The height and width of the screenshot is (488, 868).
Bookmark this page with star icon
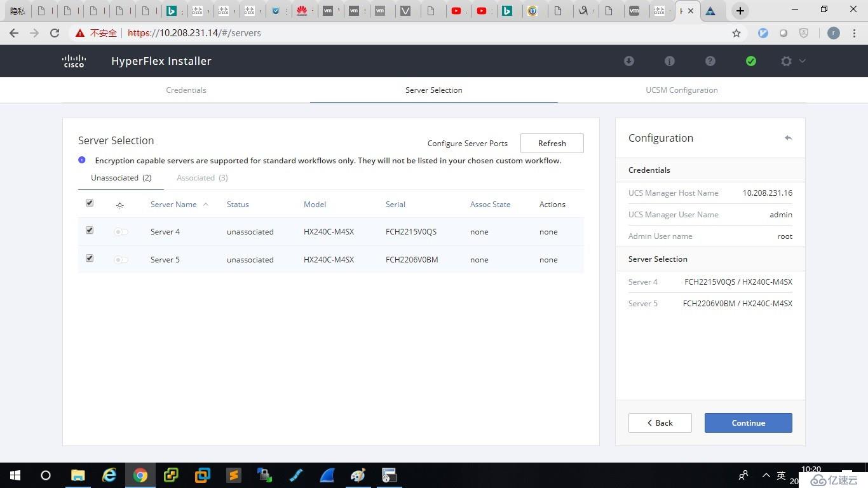coord(736,33)
